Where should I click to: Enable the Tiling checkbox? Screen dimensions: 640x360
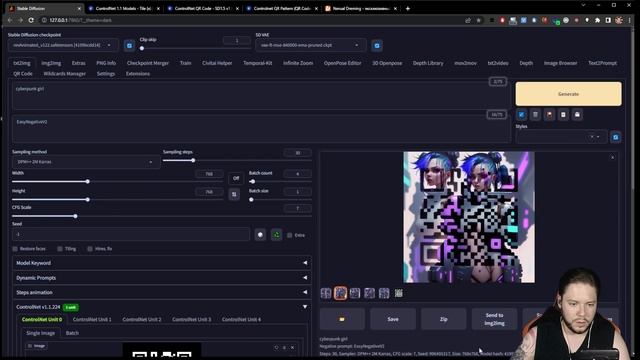pyautogui.click(x=60, y=249)
